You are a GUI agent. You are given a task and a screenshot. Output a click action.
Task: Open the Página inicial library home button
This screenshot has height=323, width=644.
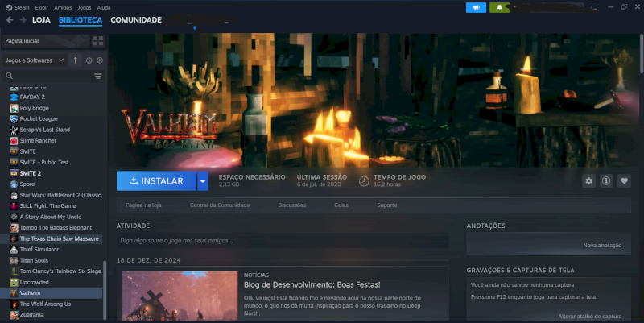click(x=46, y=41)
